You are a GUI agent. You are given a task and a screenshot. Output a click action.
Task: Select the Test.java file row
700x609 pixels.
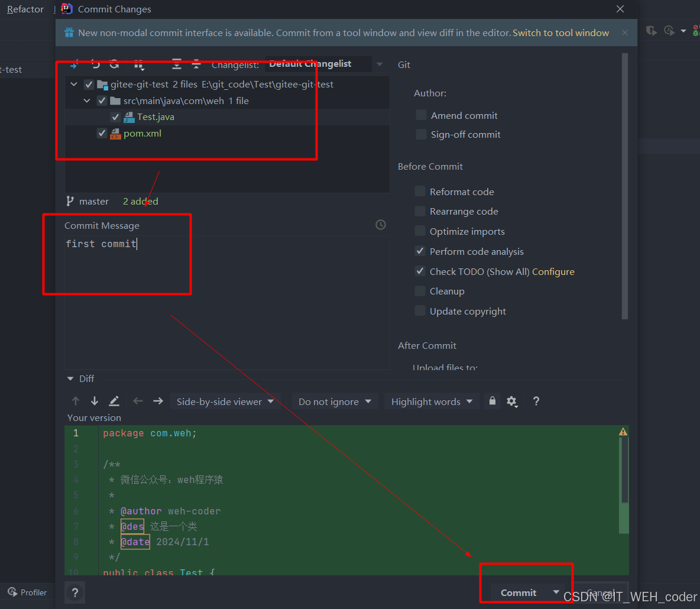227,117
